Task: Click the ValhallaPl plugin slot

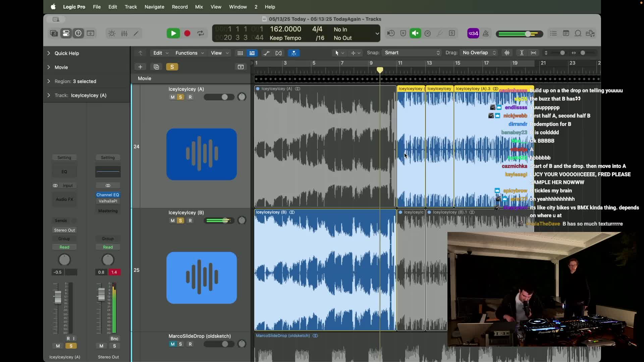Action: pyautogui.click(x=108, y=201)
